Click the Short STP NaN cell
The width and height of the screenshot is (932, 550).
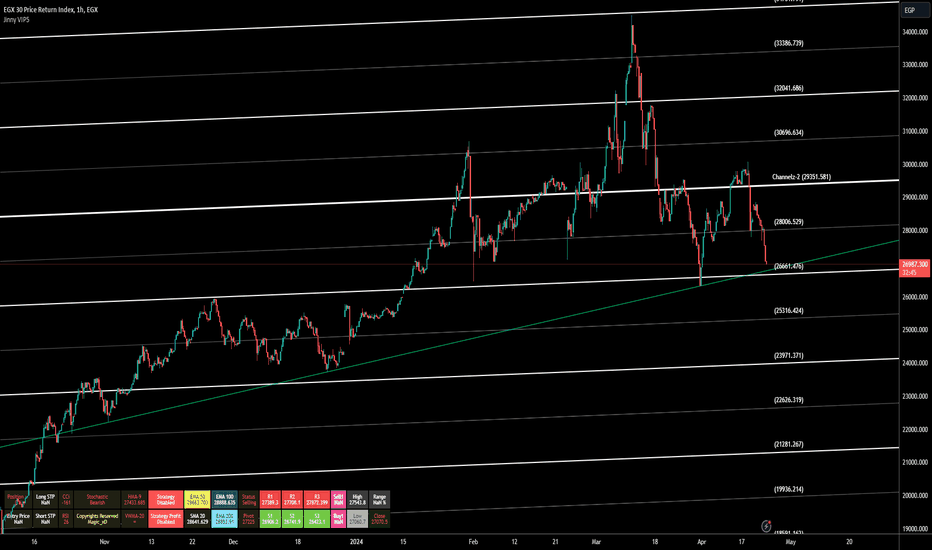pos(45,519)
